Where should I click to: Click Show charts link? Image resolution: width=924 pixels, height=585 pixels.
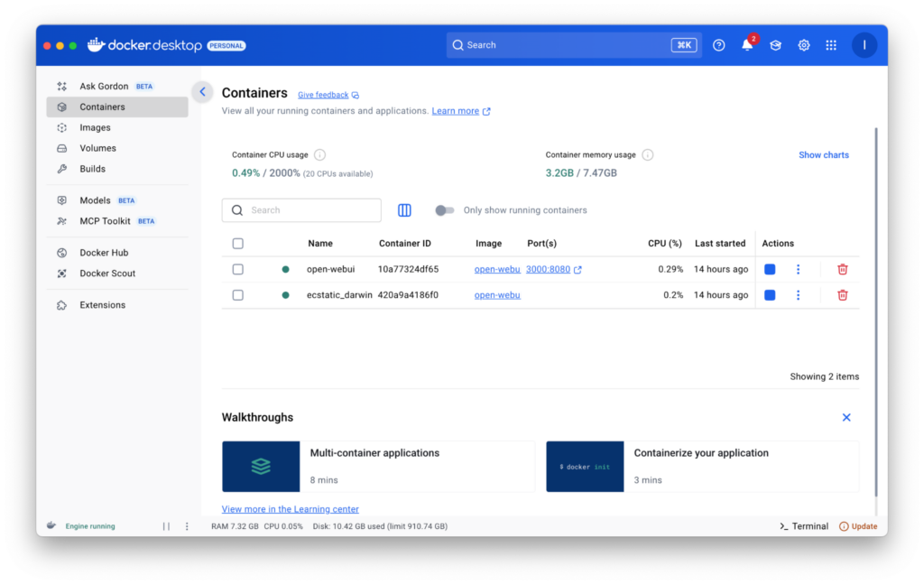tap(823, 155)
